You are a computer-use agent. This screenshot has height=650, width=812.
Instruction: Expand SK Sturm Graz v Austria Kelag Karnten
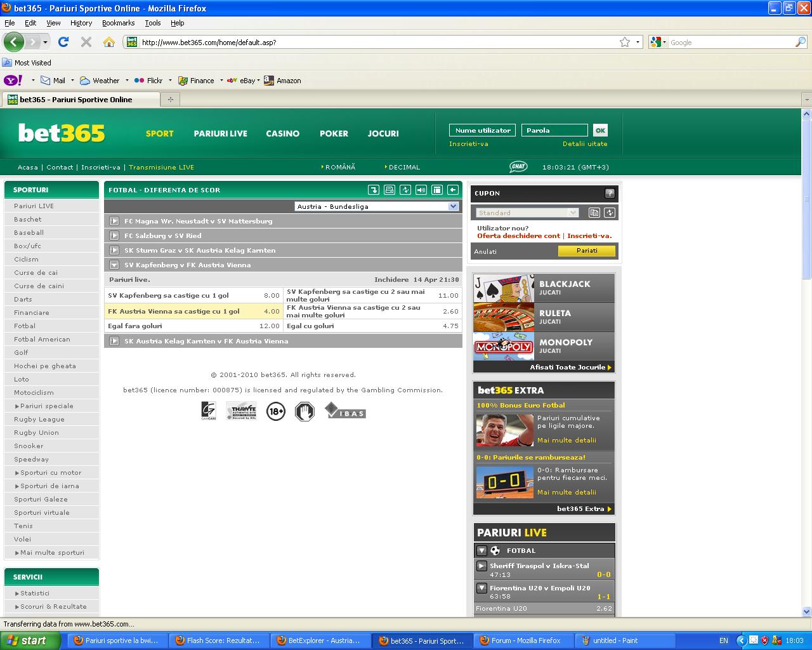(x=114, y=250)
